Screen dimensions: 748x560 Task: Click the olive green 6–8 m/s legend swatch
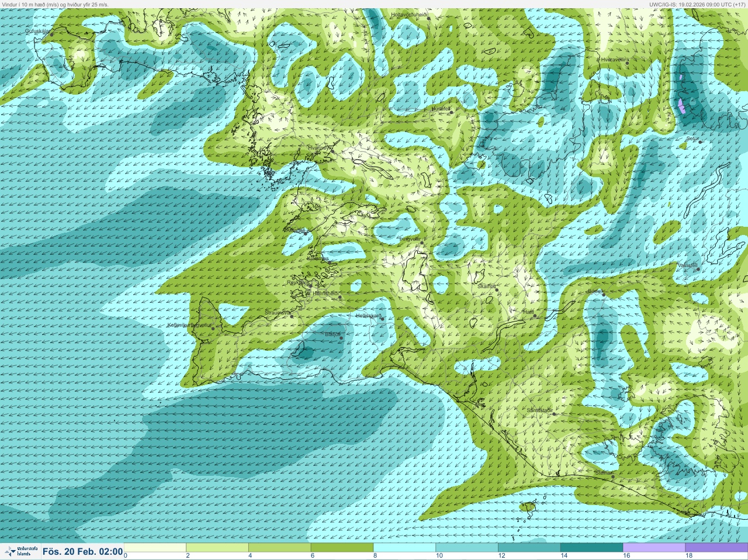[342, 548]
